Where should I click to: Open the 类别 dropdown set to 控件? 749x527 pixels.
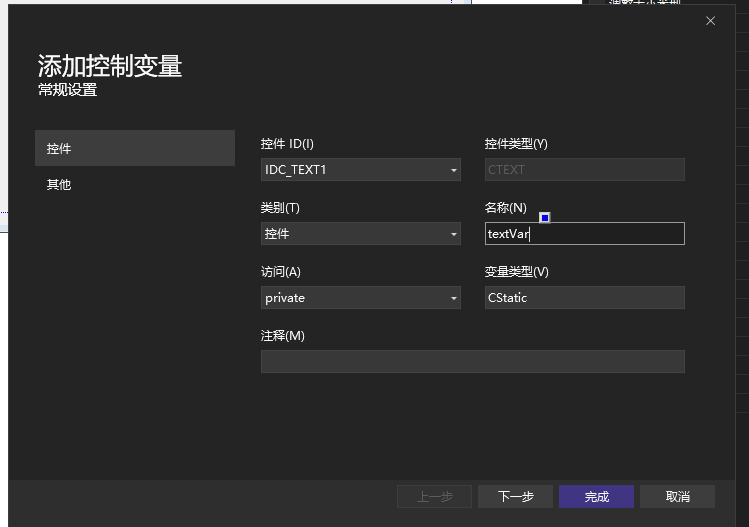pos(361,234)
